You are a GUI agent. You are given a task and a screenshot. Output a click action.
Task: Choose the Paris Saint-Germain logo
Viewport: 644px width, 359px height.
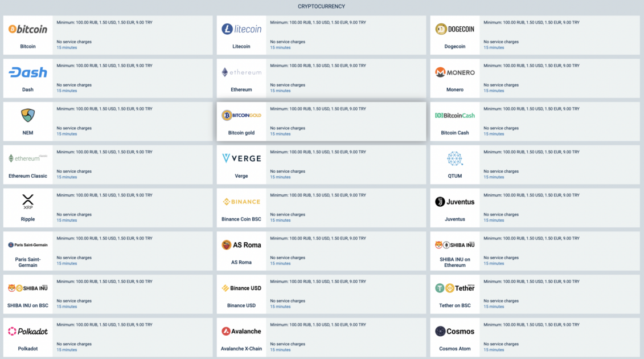point(28,244)
